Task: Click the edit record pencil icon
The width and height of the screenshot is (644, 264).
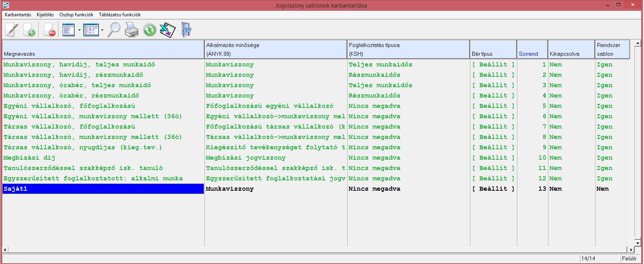Action: pos(12,30)
